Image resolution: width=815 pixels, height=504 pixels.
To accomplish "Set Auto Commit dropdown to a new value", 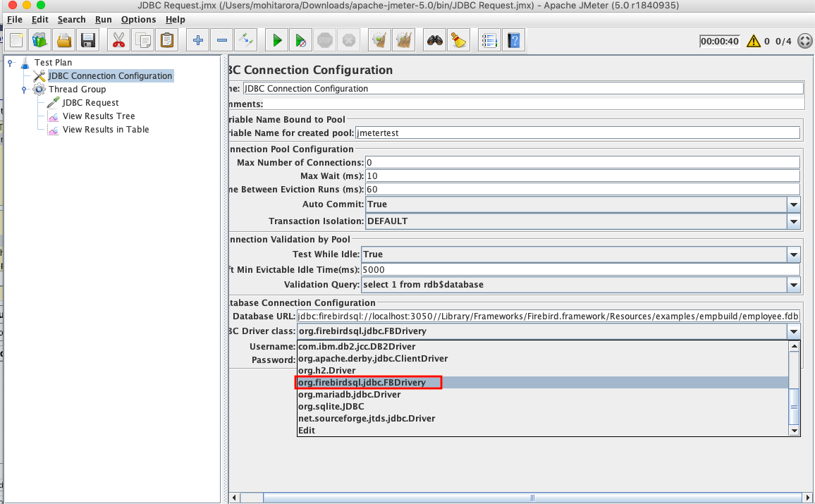I will [x=794, y=204].
